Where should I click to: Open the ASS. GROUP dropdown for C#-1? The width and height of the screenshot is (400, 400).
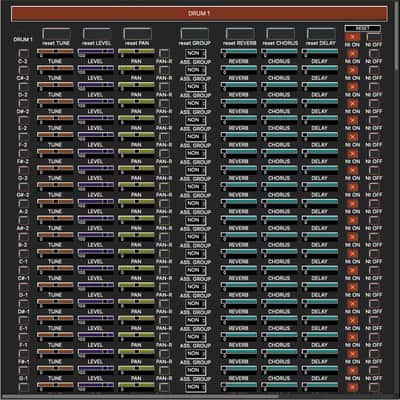point(195,270)
